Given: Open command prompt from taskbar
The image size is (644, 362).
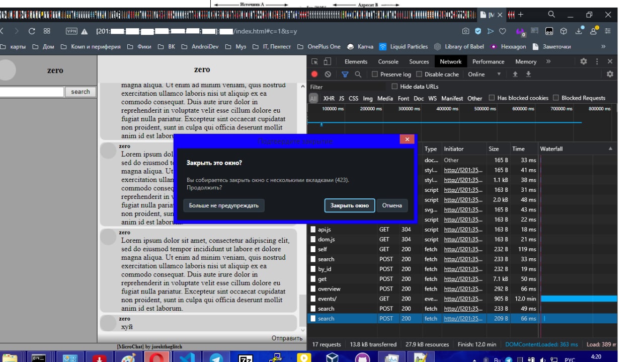Looking at the screenshot, I should click(x=39, y=358).
